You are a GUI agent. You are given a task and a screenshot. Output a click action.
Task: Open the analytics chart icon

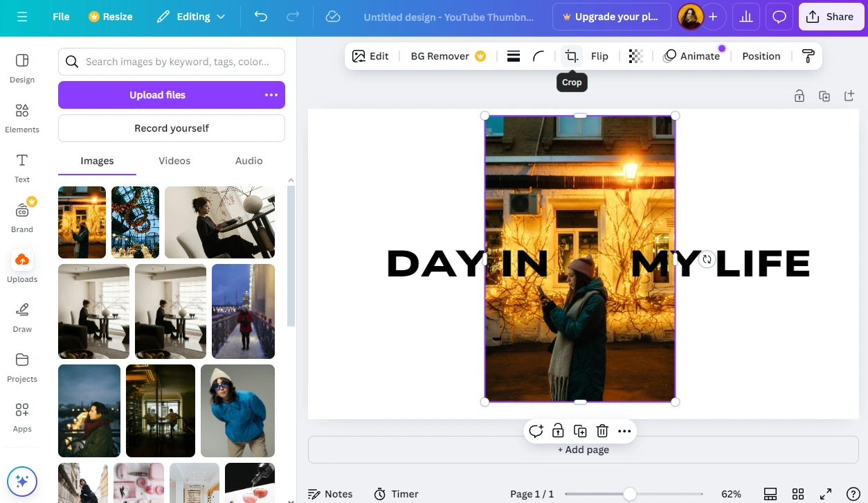click(746, 17)
